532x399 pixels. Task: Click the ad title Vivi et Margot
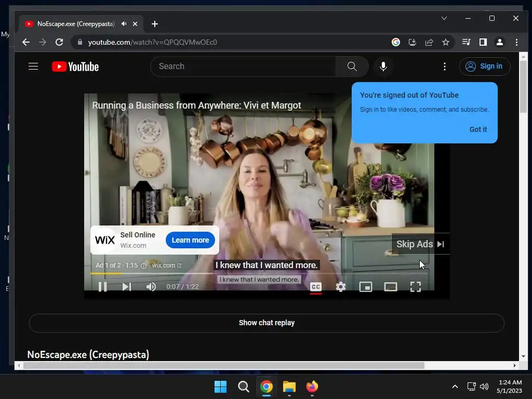pyautogui.click(x=196, y=105)
